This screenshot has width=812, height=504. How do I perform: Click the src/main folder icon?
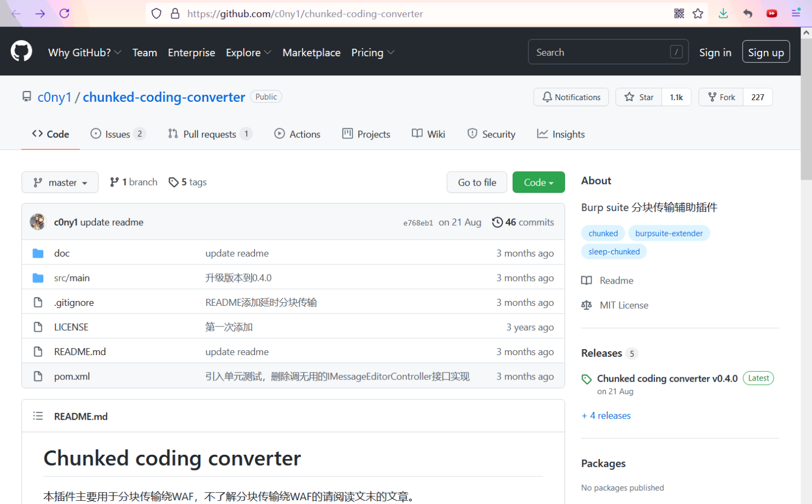38,278
